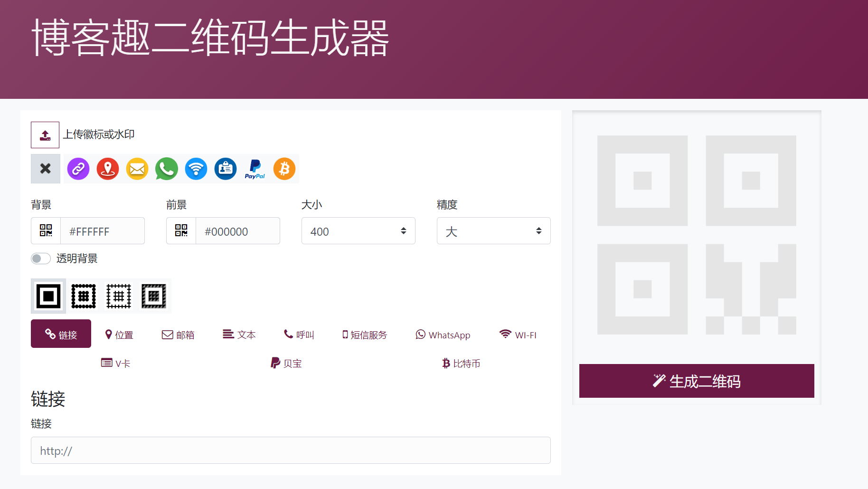The height and width of the screenshot is (489, 868).
Task: Open background color picker QR icon
Action: click(46, 231)
